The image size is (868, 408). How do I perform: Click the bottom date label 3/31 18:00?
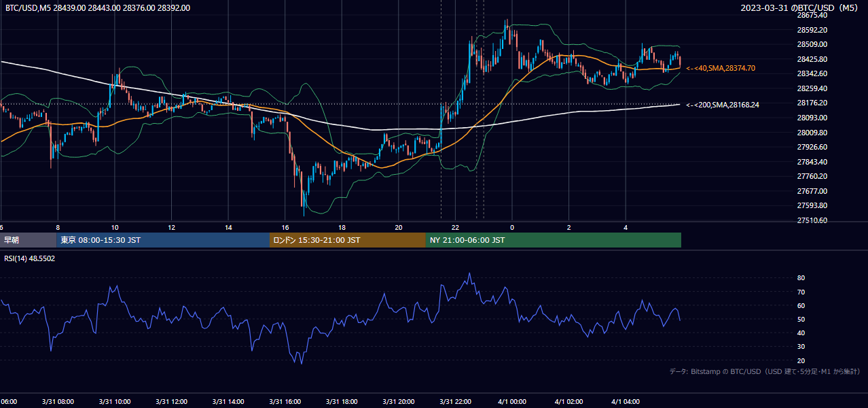pyautogui.click(x=342, y=402)
